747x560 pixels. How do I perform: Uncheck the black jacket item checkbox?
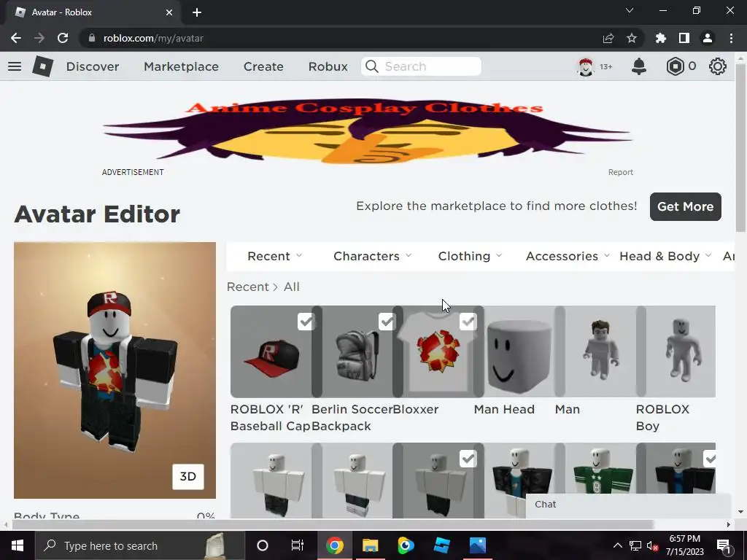709,459
